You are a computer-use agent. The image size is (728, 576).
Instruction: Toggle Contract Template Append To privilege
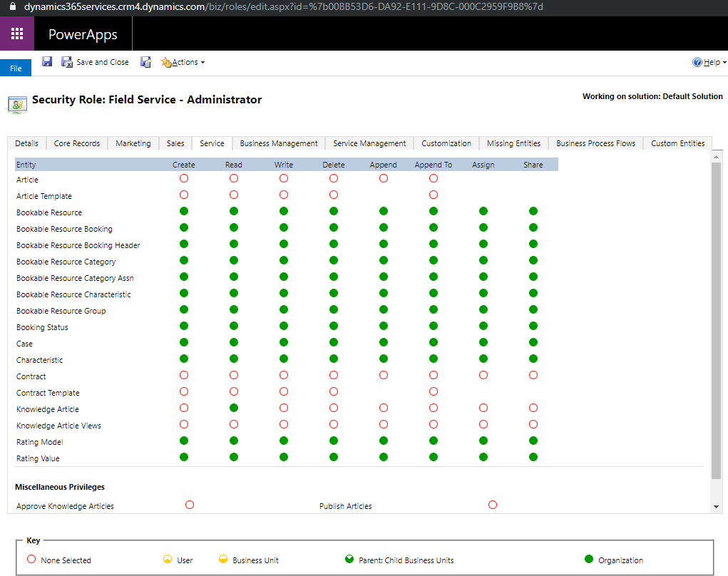pyautogui.click(x=434, y=391)
